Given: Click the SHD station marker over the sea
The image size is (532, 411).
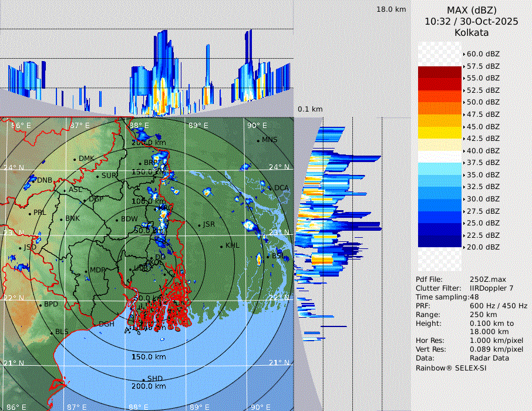Looking at the screenshot, I should tap(143, 379).
